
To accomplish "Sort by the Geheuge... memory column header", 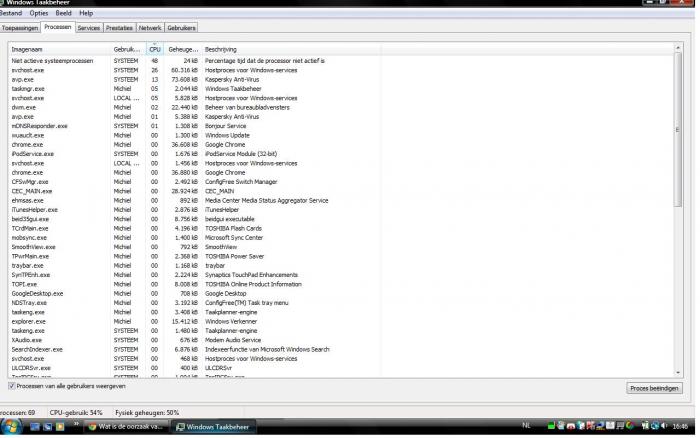I will 183,49.
